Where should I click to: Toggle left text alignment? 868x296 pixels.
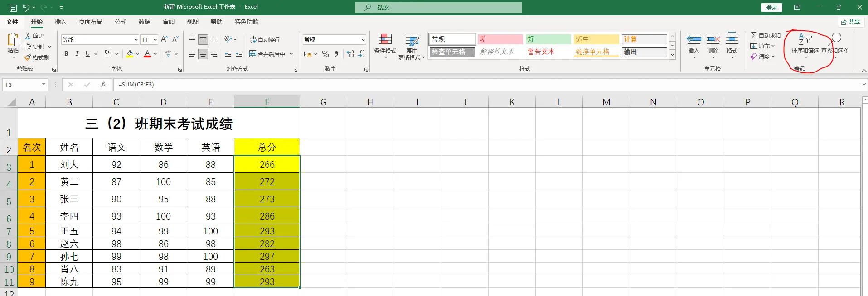pyautogui.click(x=192, y=54)
